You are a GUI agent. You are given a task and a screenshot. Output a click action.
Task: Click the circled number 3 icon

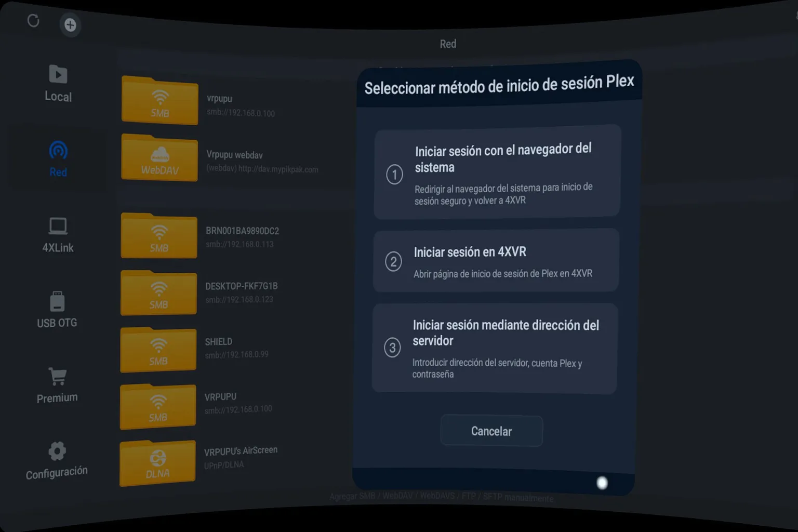[392, 348]
